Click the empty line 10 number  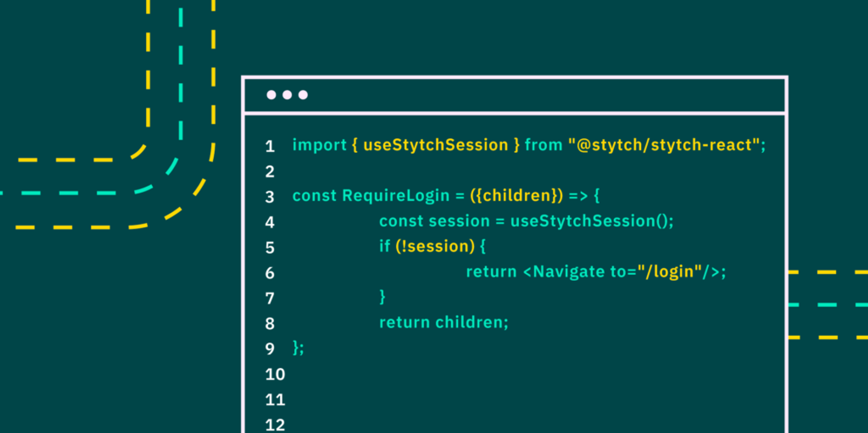pos(275,375)
